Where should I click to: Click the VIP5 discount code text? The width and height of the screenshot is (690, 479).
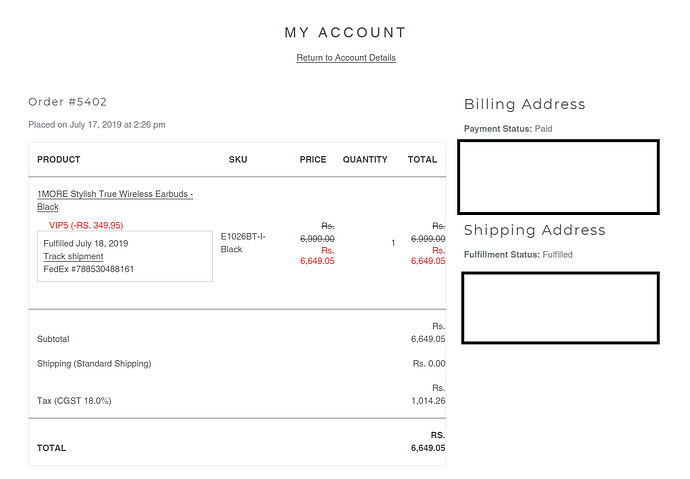click(86, 225)
